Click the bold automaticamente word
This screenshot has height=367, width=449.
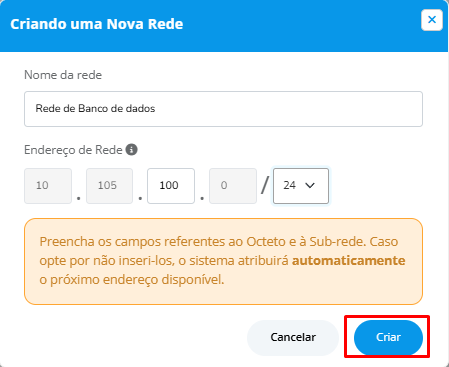coord(349,260)
